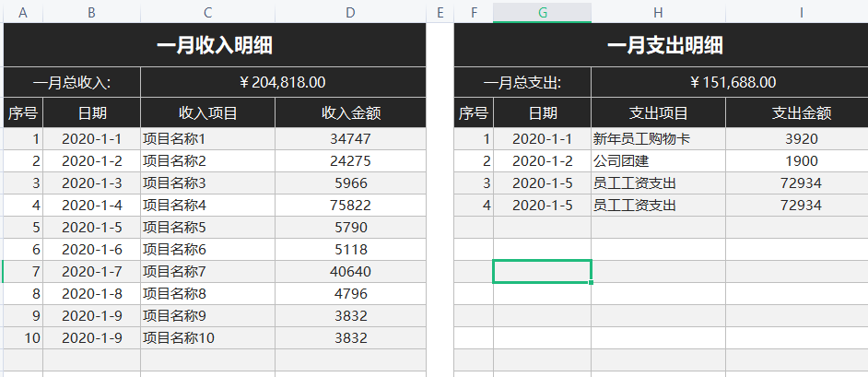Select column I header
Screen dimensions: 868x377
(801, 12)
